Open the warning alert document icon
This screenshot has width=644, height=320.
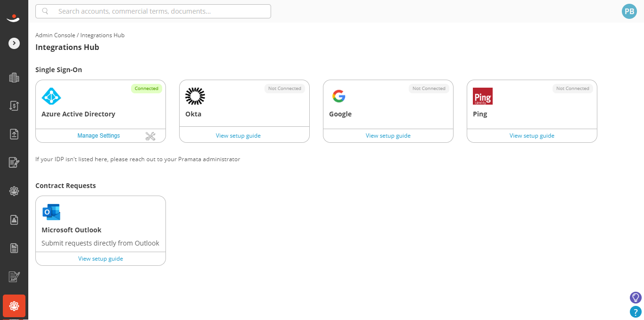click(x=14, y=220)
